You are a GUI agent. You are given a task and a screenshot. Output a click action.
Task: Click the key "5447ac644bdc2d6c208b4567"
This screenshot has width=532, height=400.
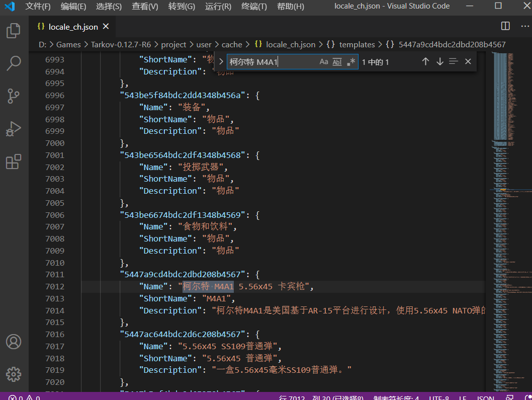182,335
